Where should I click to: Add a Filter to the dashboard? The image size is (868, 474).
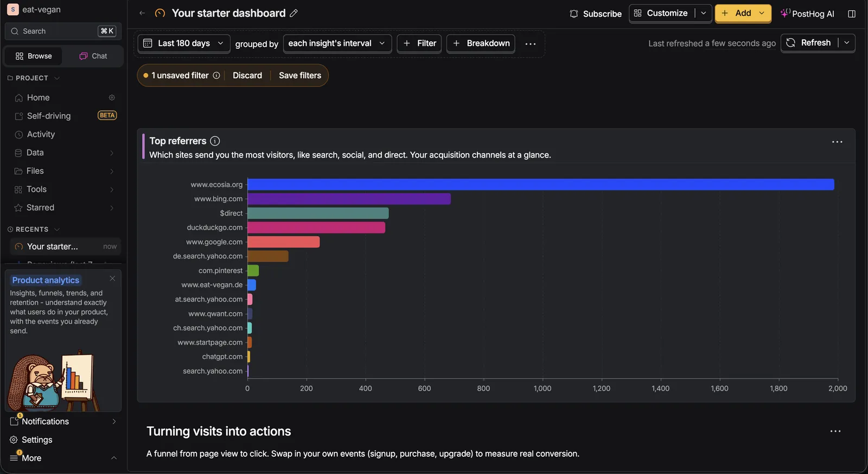(x=419, y=43)
